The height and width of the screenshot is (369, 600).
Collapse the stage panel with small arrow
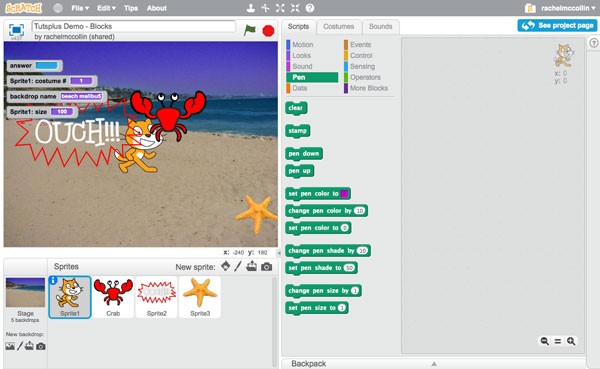click(x=279, y=253)
